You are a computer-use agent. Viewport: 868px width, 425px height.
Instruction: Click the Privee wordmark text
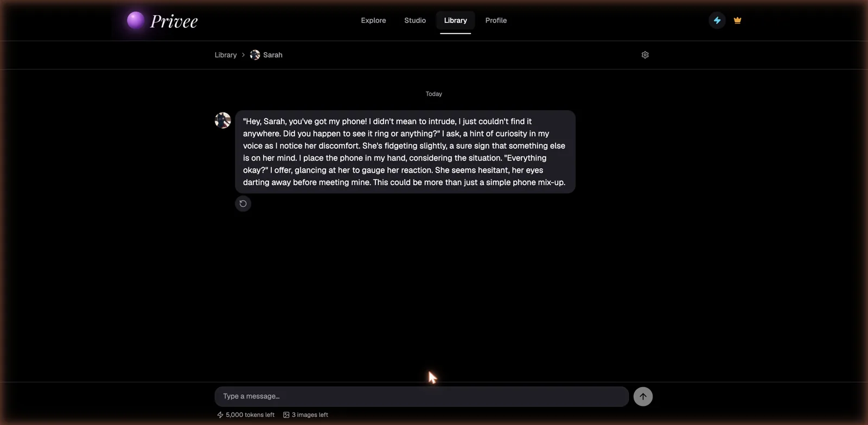[174, 21]
